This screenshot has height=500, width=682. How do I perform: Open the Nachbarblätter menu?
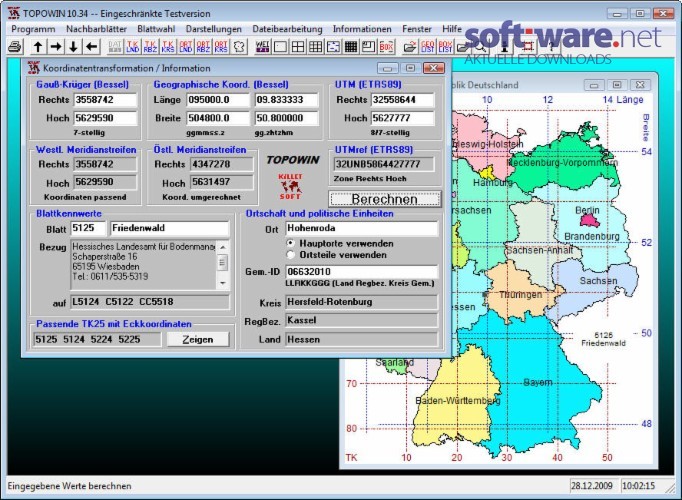[x=97, y=29]
